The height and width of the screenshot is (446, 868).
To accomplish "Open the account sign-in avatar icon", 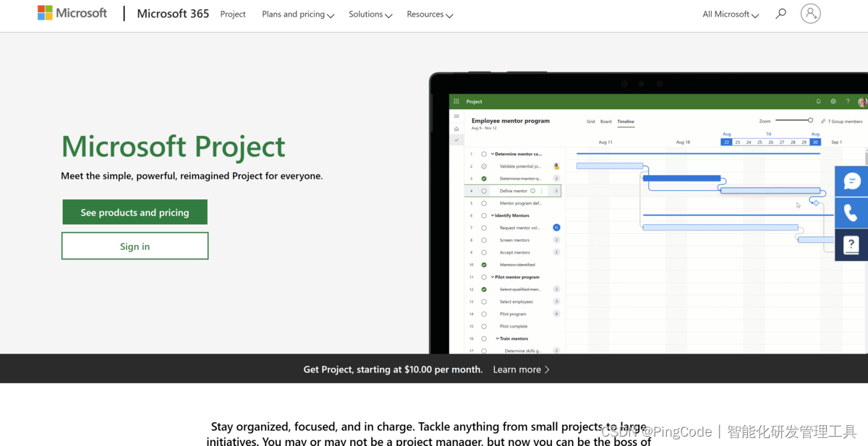I will point(810,14).
